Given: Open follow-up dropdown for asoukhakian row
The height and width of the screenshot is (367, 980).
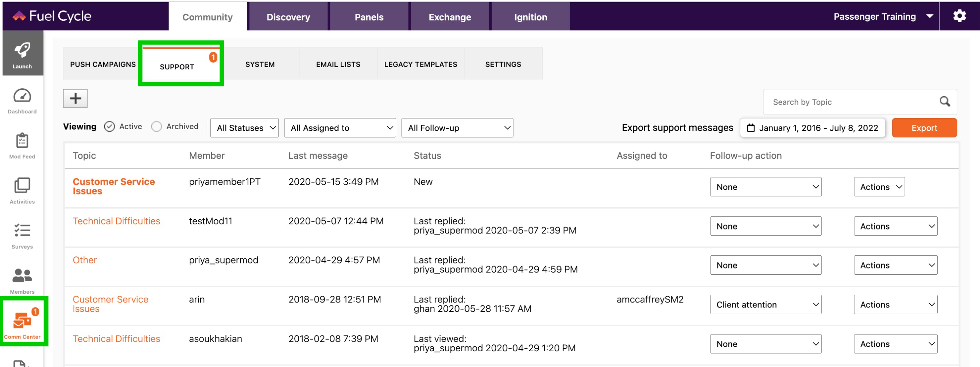Looking at the screenshot, I should (x=766, y=344).
